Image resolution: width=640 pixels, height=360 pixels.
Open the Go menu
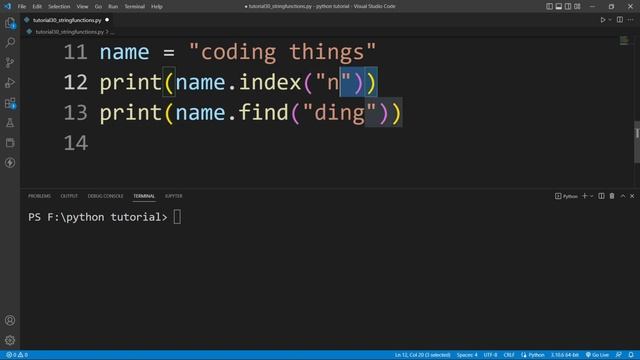point(98,7)
